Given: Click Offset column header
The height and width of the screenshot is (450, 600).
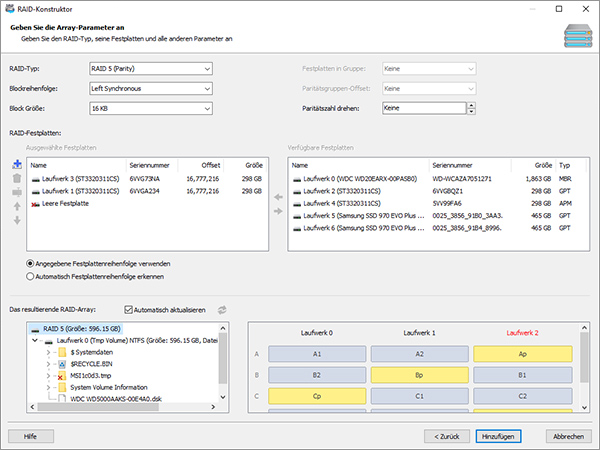Looking at the screenshot, I should [x=201, y=165].
